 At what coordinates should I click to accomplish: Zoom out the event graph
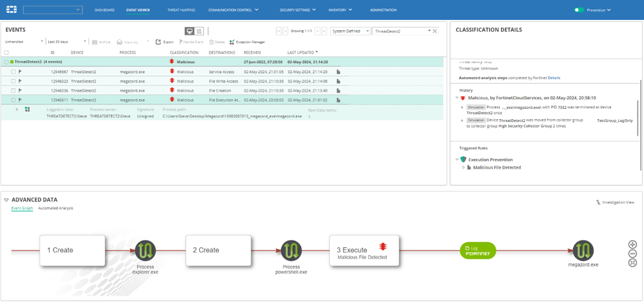tap(632, 253)
